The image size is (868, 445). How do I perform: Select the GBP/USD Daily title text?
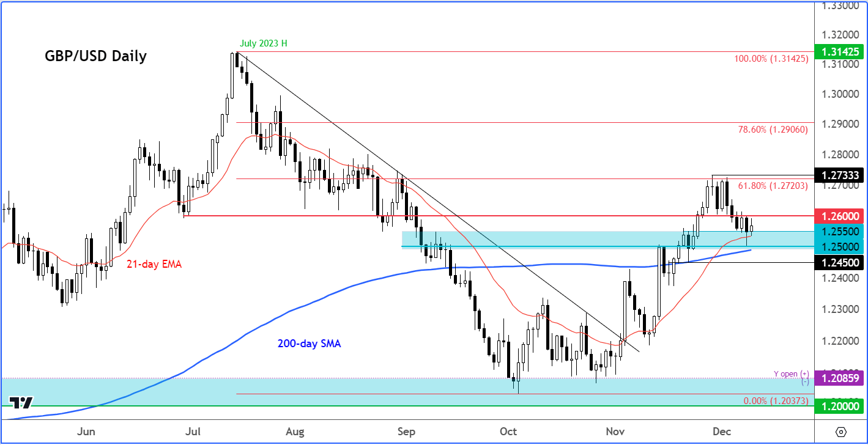[x=96, y=56]
